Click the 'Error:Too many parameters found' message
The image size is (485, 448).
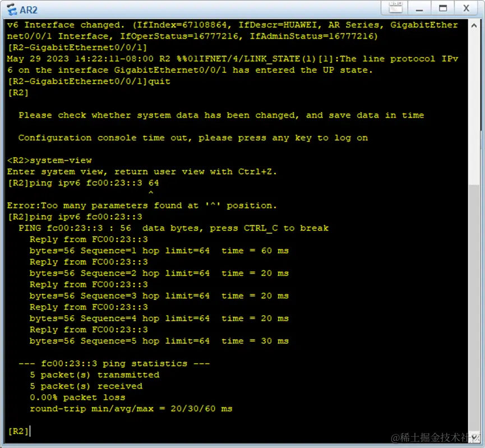point(142,205)
